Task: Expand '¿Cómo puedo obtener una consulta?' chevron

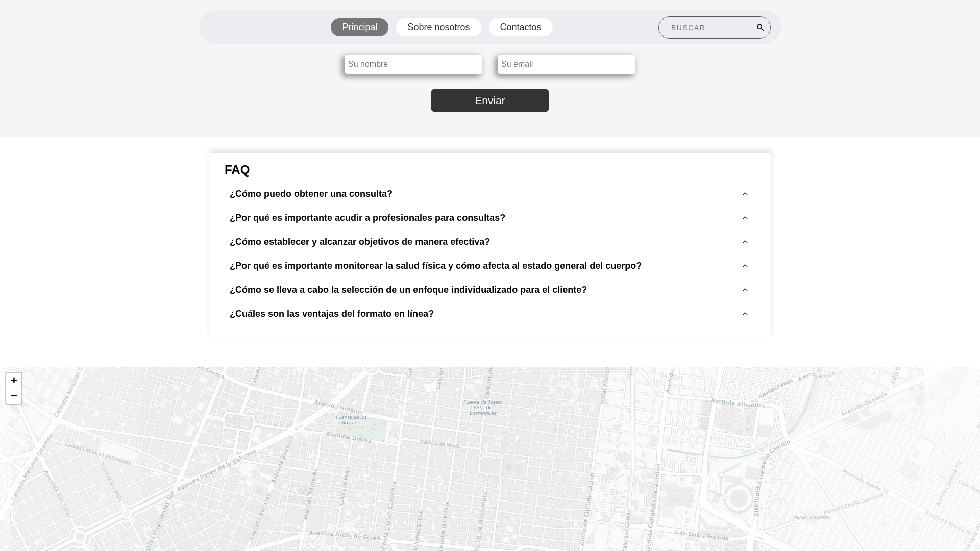Action: [x=745, y=194]
